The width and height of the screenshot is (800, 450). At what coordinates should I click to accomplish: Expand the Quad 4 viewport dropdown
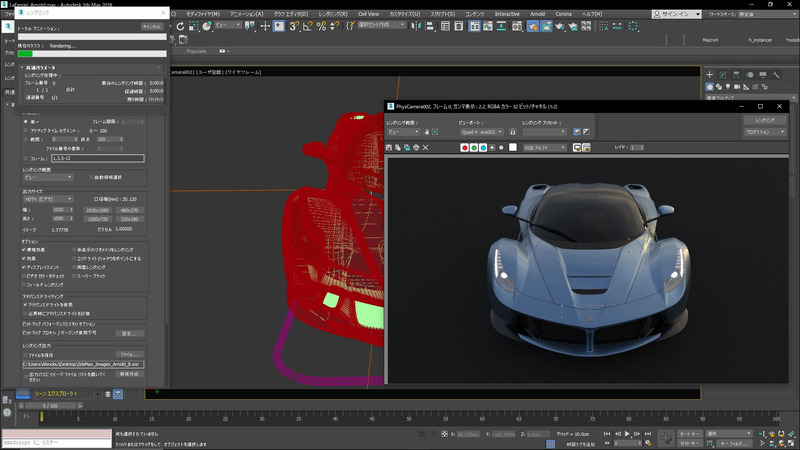coord(482,132)
